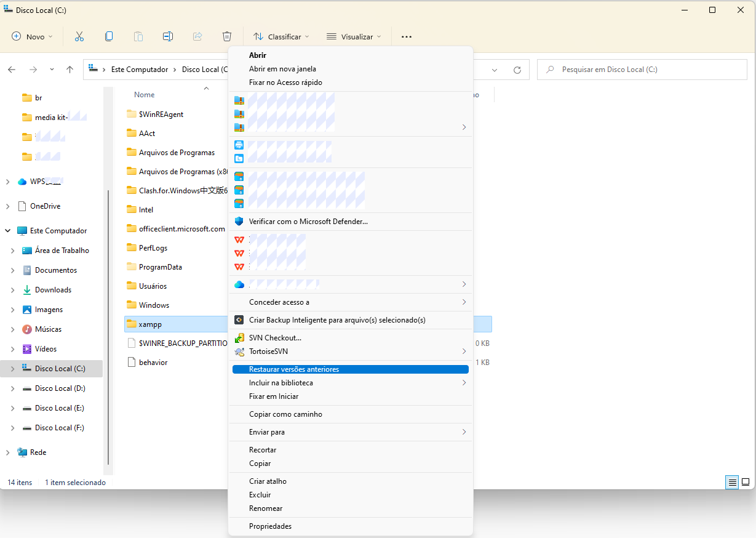Click the Delete trash icon in toolbar
Viewport: 756px width, 538px height.
(227, 36)
